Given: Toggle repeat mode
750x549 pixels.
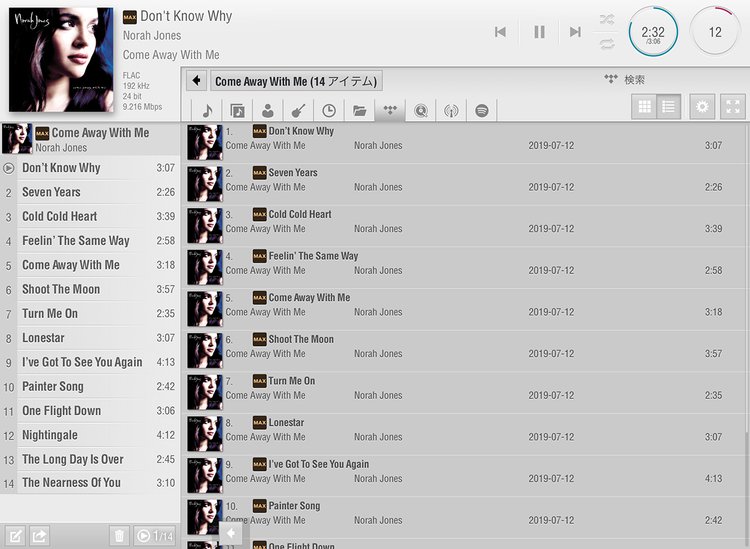Looking at the screenshot, I should tap(607, 44).
